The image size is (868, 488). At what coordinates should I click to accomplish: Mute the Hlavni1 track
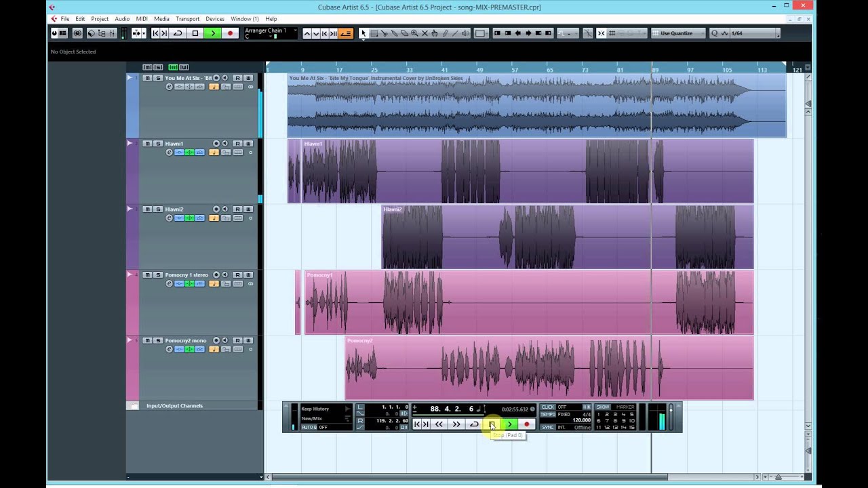click(x=147, y=144)
